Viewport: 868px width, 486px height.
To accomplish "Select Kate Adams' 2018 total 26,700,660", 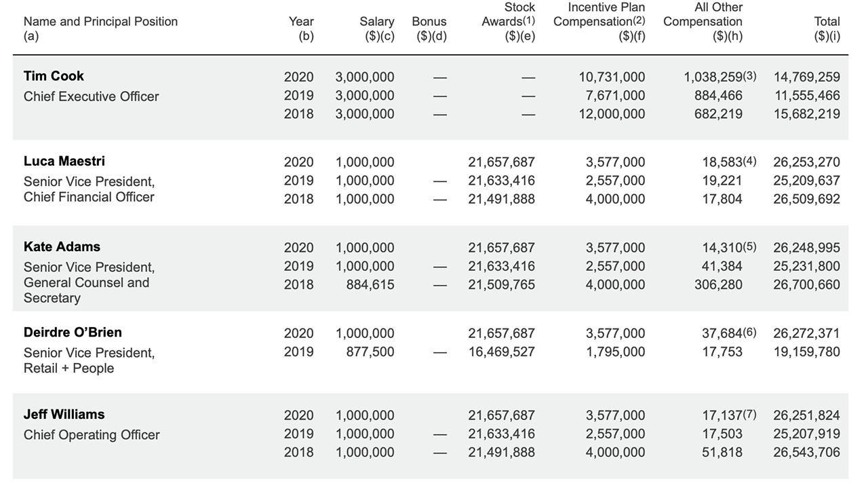I will tap(807, 284).
